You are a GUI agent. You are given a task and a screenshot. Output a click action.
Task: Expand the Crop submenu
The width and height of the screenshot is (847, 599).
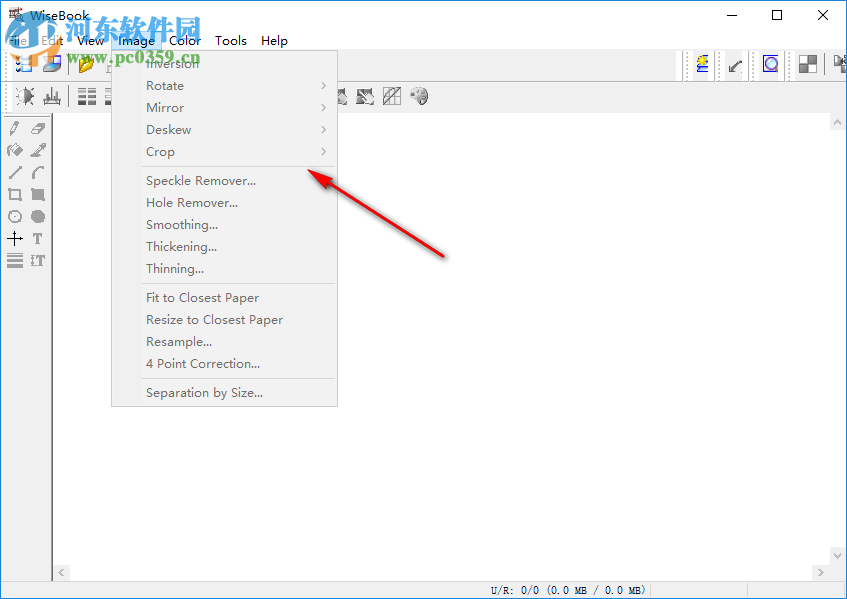click(225, 152)
